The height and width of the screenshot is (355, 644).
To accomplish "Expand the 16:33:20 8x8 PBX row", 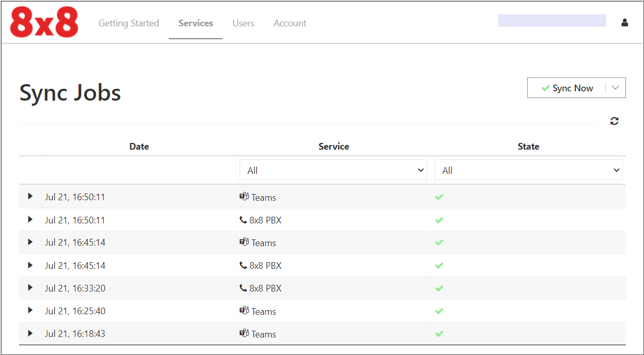I will 30,288.
